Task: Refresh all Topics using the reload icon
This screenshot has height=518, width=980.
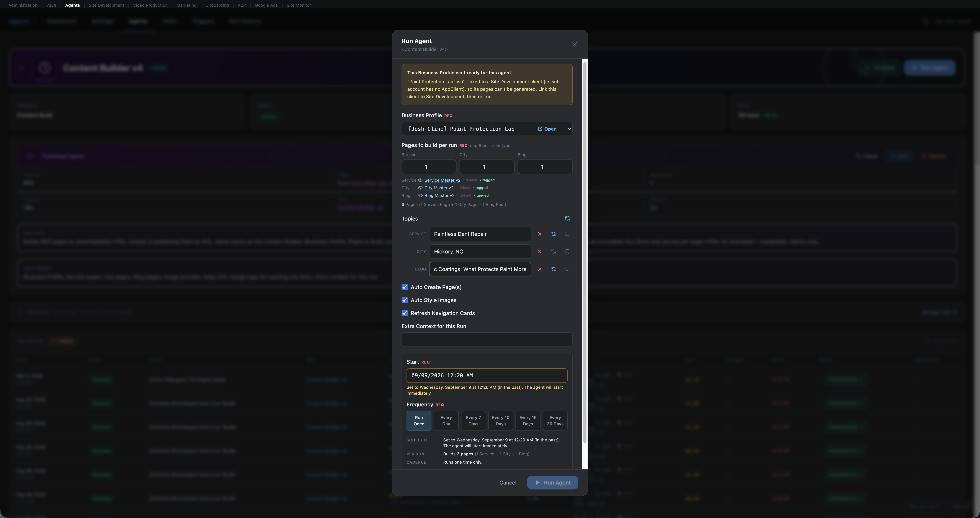Action: point(567,218)
